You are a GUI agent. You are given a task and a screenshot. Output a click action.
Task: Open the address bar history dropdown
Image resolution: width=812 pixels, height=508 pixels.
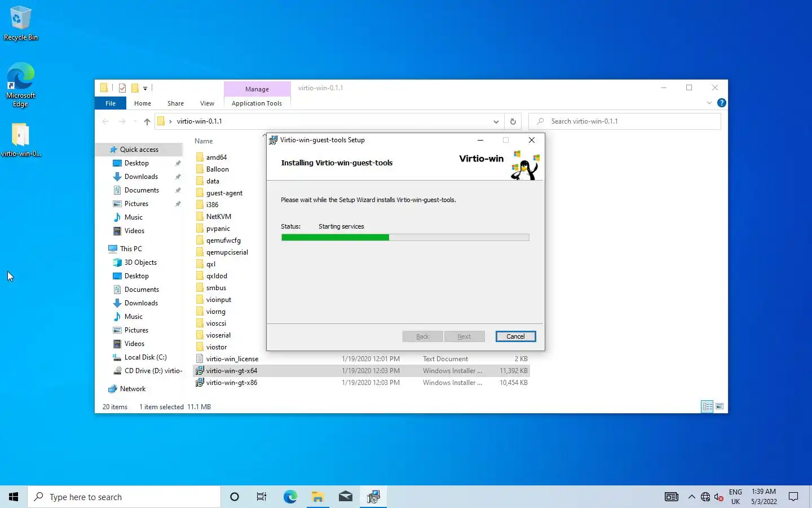coord(496,121)
